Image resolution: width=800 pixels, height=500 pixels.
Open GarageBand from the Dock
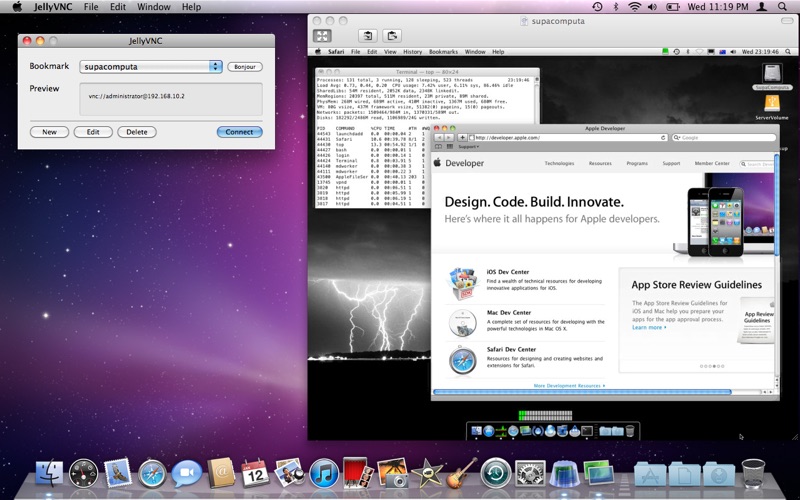click(462, 472)
